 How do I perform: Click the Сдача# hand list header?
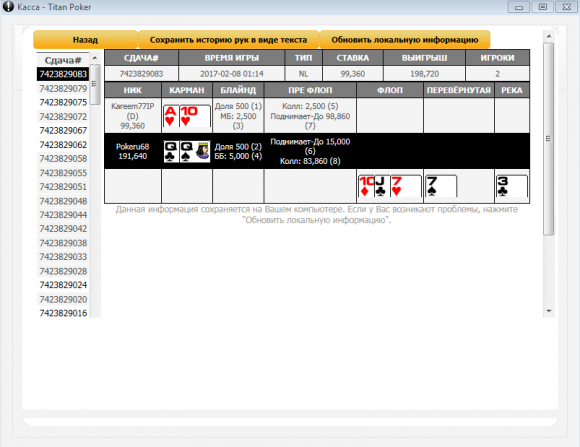(63, 60)
